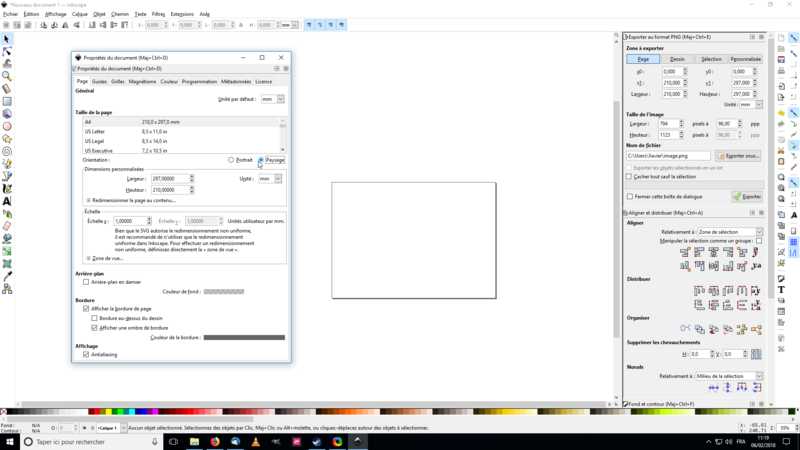
Task: Toggle the Antialiasing checkbox
Action: tap(86, 354)
